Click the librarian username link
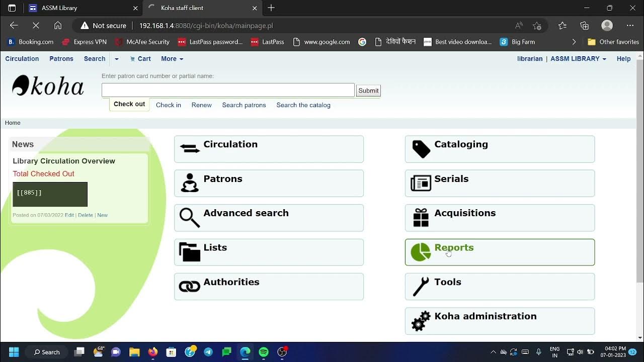This screenshot has height=362, width=644. pos(530,59)
